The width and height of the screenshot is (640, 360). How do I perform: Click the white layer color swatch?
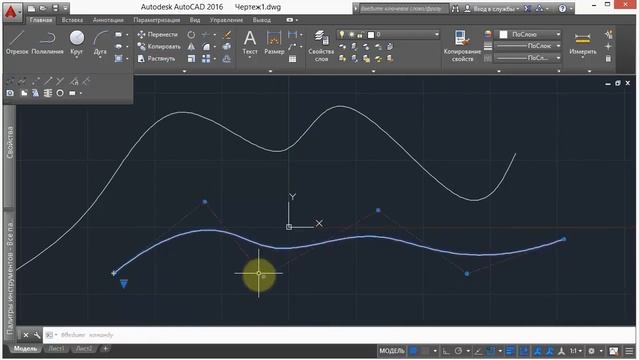coord(371,35)
